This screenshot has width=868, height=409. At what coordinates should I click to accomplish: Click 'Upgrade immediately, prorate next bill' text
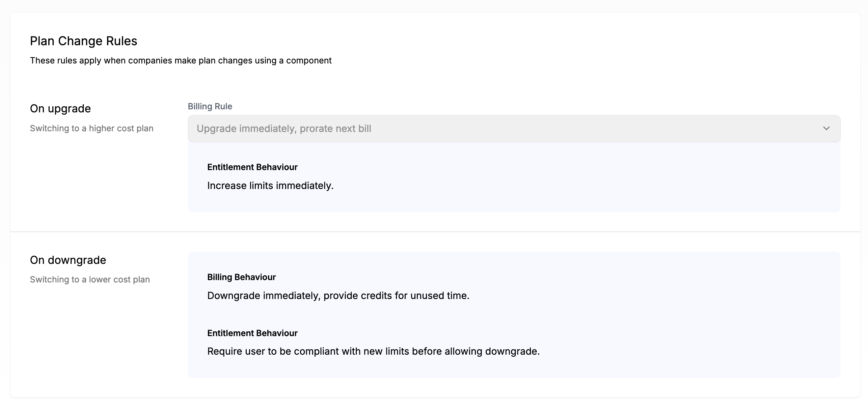click(283, 129)
